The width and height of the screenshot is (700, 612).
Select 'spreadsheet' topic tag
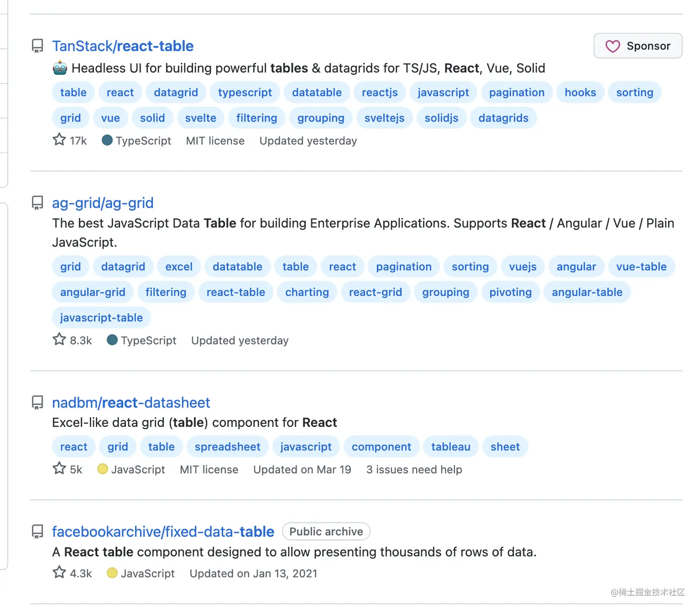click(227, 446)
